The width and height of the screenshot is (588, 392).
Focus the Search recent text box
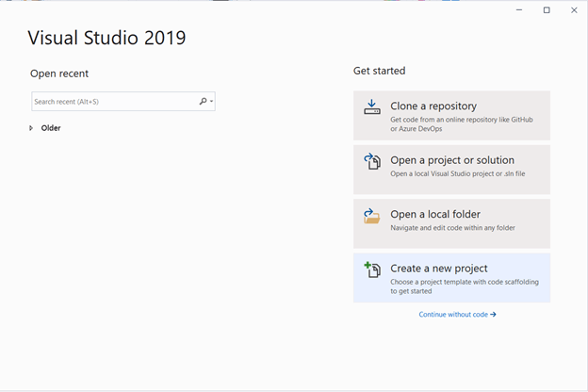113,101
